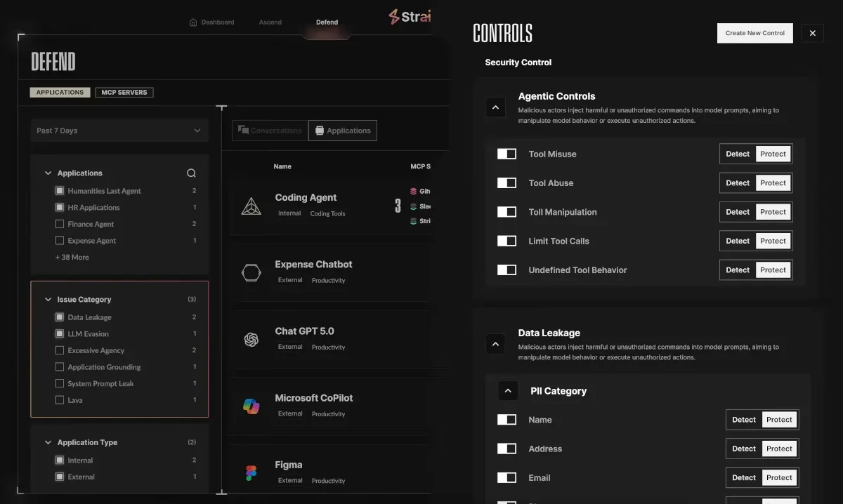Click the Coding Agent triangle icon
This screenshot has width=843, height=504.
251,206
